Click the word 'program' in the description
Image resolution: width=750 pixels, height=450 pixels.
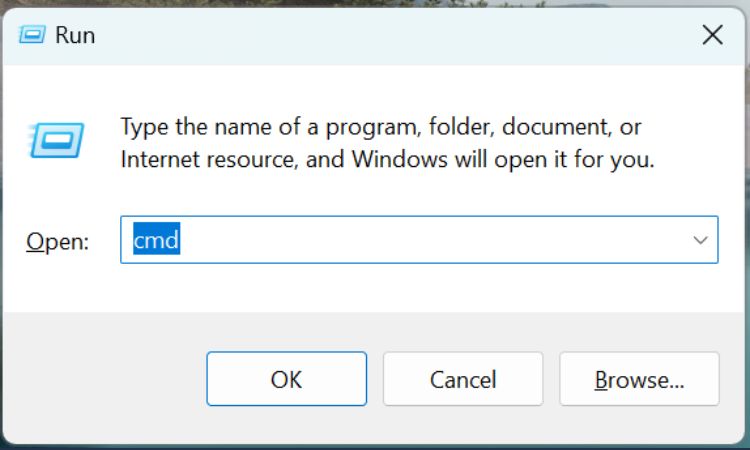374,128
